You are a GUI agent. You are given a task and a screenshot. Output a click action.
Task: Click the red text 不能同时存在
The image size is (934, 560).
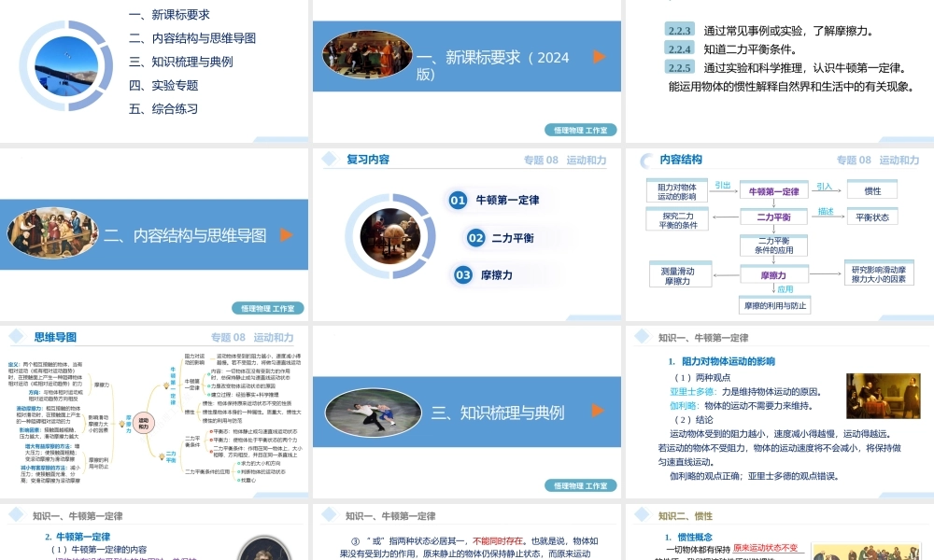(498, 541)
